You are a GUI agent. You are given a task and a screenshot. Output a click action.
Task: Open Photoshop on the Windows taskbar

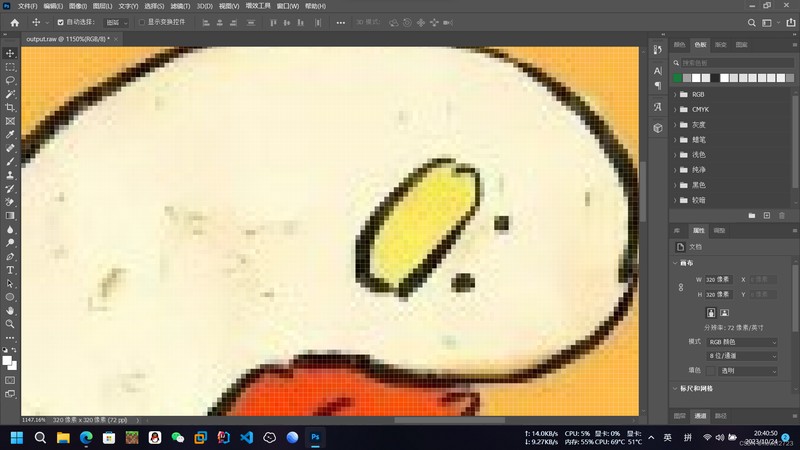(315, 437)
